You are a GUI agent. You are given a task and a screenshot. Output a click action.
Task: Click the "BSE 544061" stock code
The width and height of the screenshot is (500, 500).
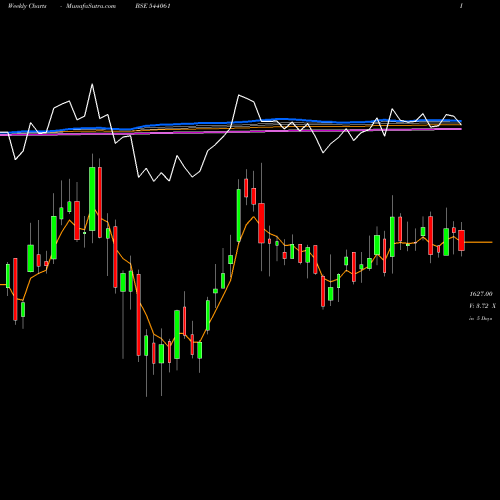(153, 6)
